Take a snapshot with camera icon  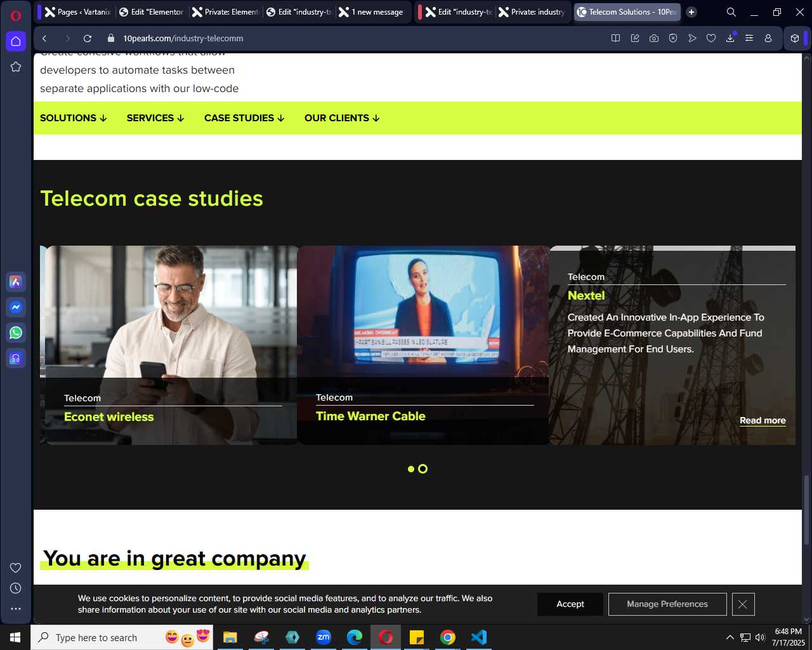tap(654, 38)
